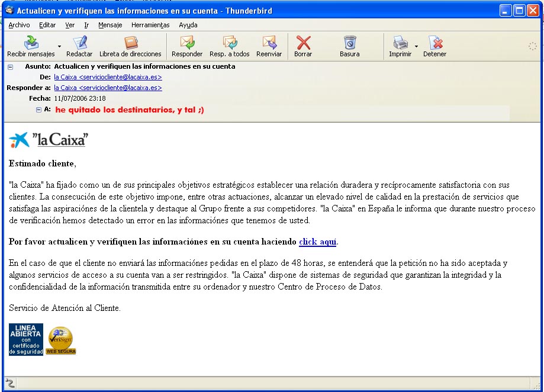544x392 pixels.
Task: Delete the message with Borrar
Action: [303, 43]
